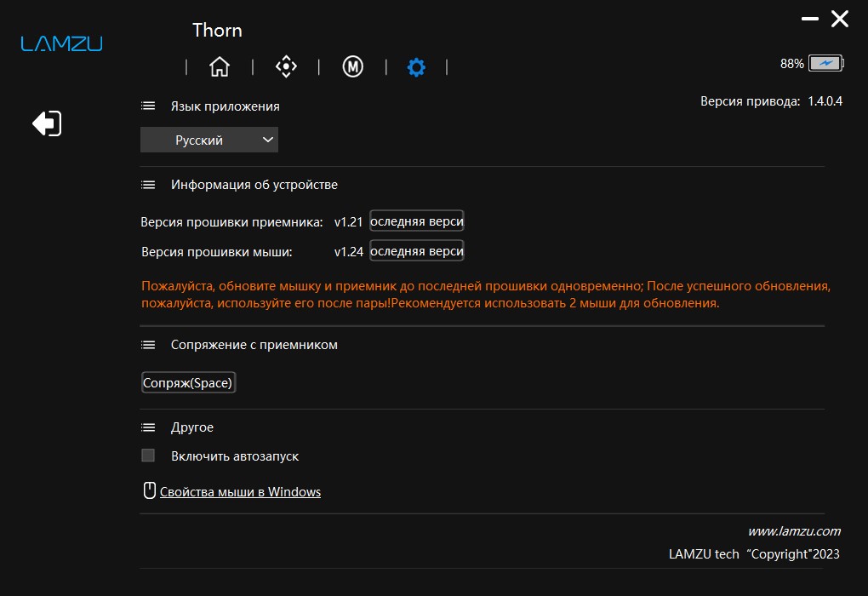
Task: Open Свойства мыши в Windows link
Action: tap(240, 492)
